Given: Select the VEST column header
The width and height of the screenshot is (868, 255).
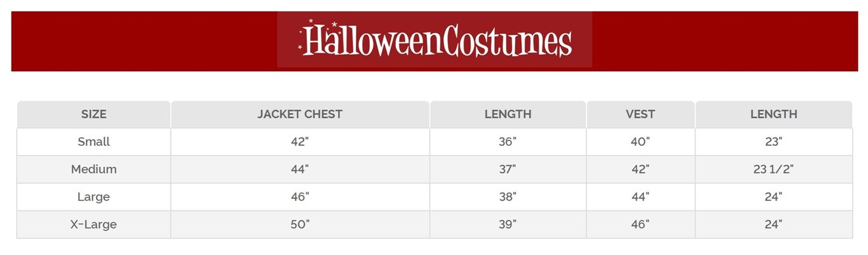Looking at the screenshot, I should click(x=640, y=114).
